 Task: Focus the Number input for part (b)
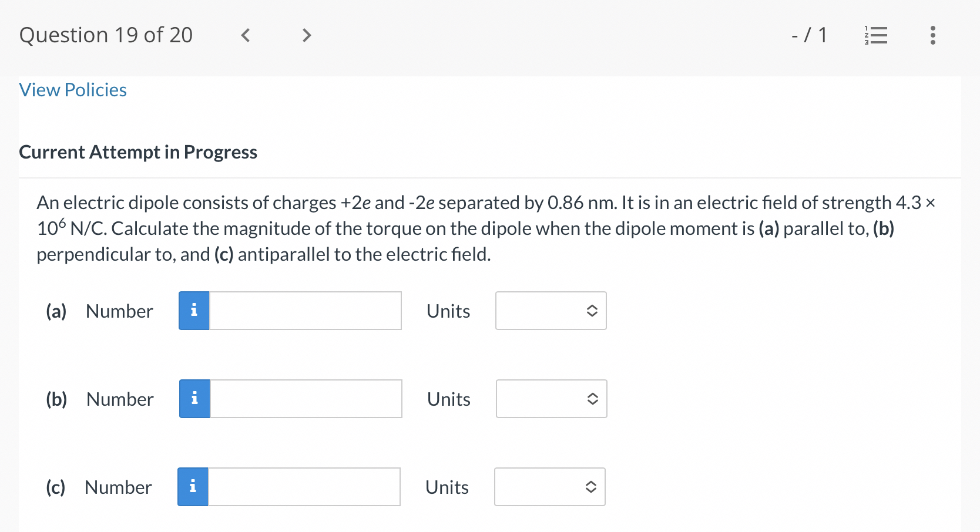pos(306,399)
